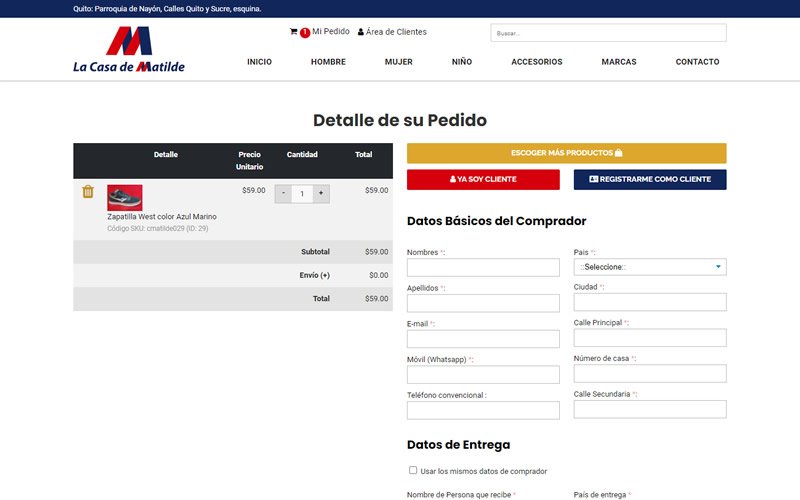Navigate to MARCAS page
The width and height of the screenshot is (800, 500).
[619, 62]
